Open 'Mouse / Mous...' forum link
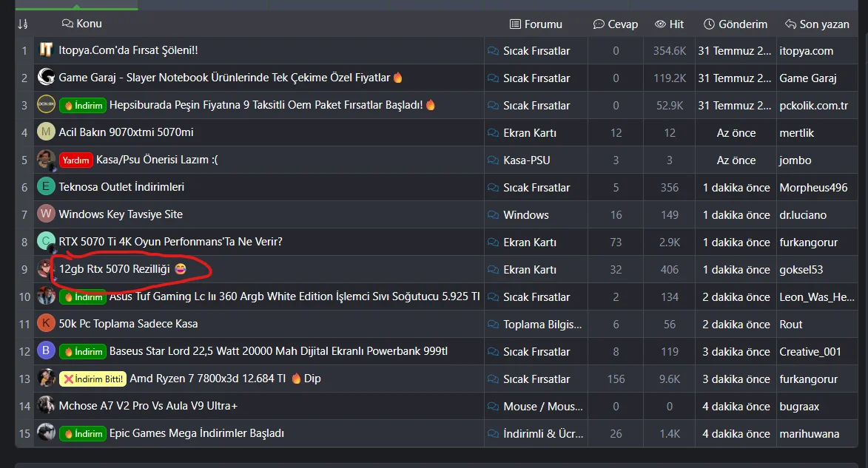This screenshot has height=468, width=868. [x=542, y=407]
